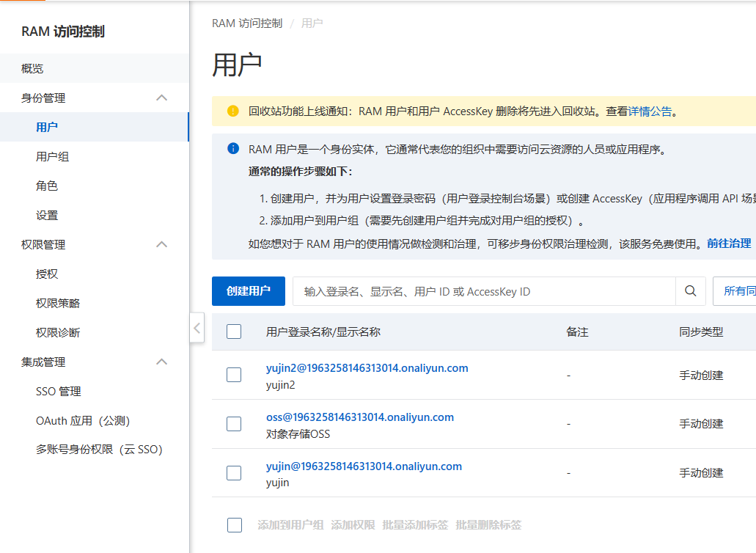This screenshot has height=553, width=756.
Task: Click the 备注 column header
Action: point(577,332)
